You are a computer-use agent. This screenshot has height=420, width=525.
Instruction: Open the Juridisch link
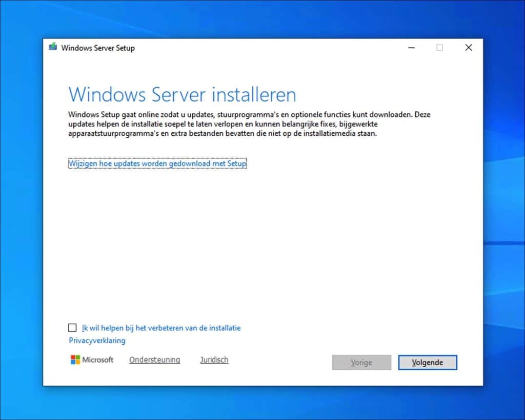pos(214,360)
